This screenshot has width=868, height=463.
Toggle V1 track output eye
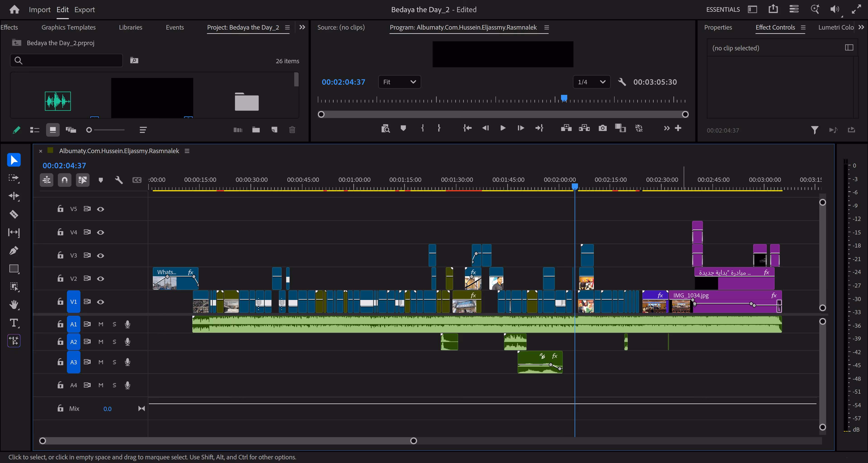pos(100,302)
